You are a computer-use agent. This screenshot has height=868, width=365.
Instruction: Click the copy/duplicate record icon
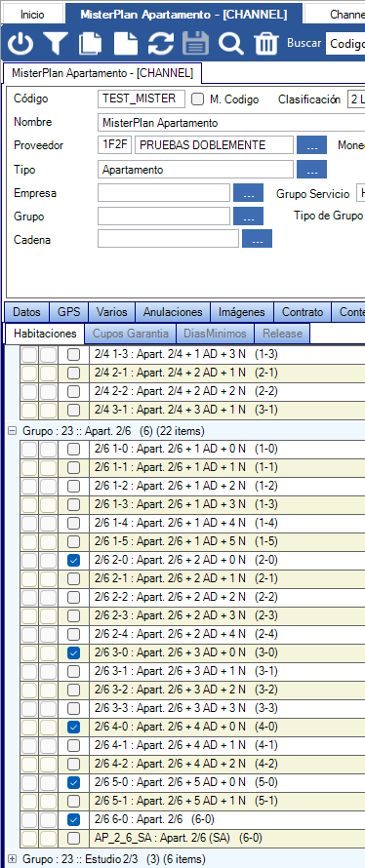click(91, 43)
